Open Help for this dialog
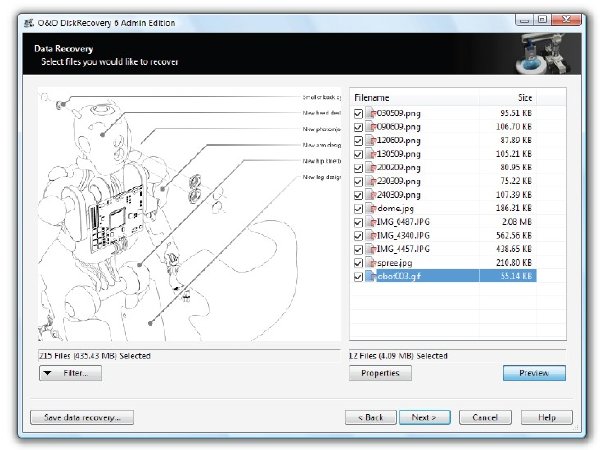 point(547,417)
